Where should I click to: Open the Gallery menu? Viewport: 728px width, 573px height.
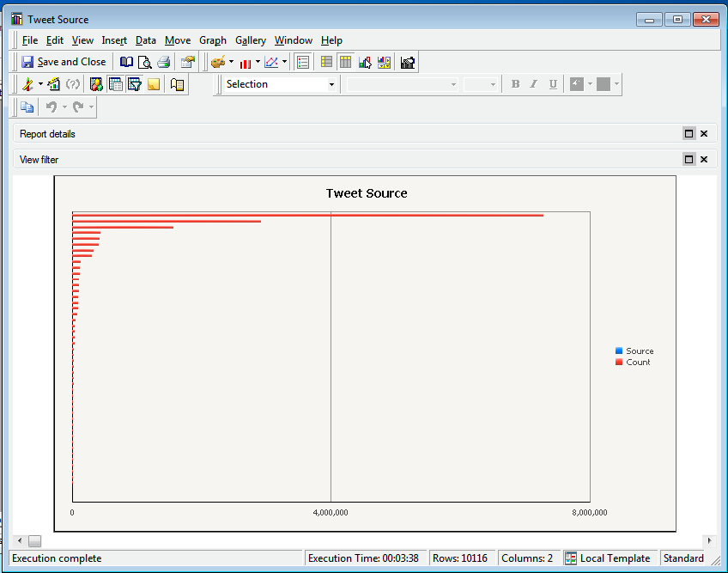pyautogui.click(x=251, y=40)
